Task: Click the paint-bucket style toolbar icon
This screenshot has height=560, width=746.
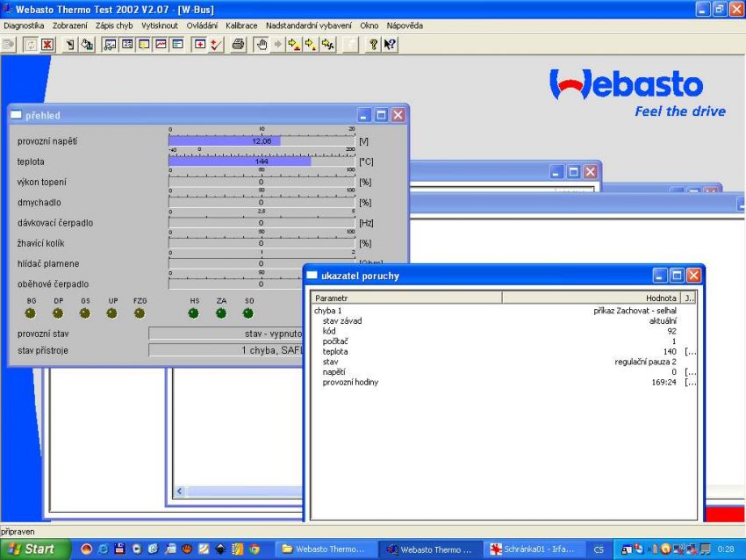Action: pos(87,45)
